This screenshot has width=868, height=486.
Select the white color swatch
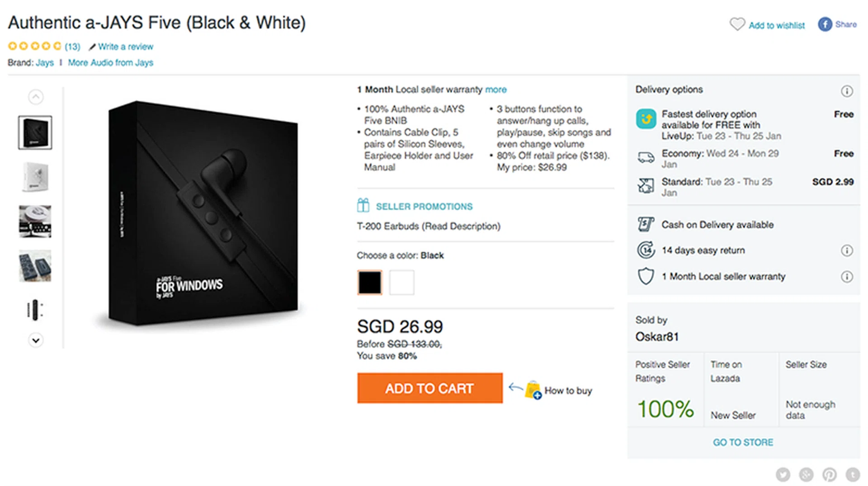tap(401, 283)
